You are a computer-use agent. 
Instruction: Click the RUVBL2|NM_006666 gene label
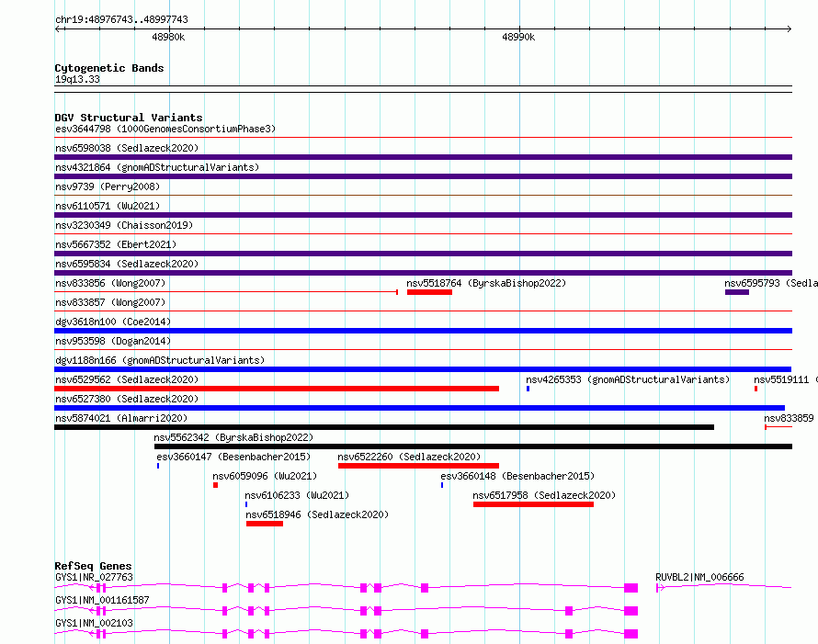[699, 577]
